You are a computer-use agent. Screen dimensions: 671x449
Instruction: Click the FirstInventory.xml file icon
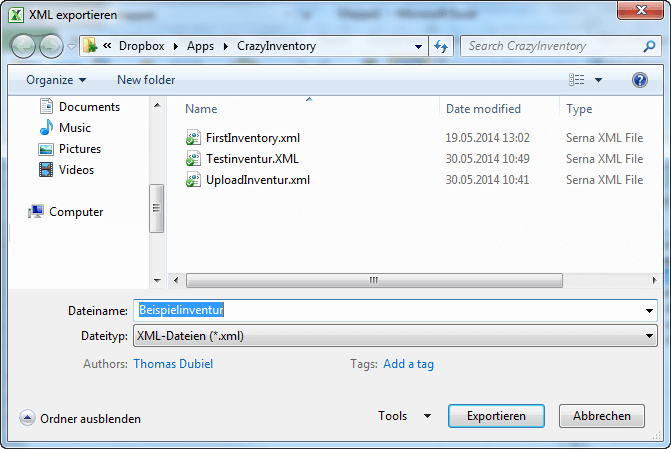click(x=194, y=138)
